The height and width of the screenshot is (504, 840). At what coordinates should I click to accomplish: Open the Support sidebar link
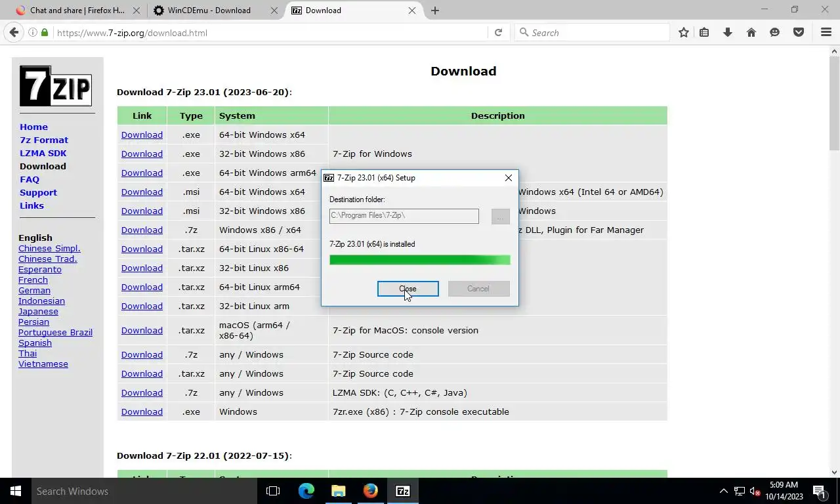click(38, 192)
